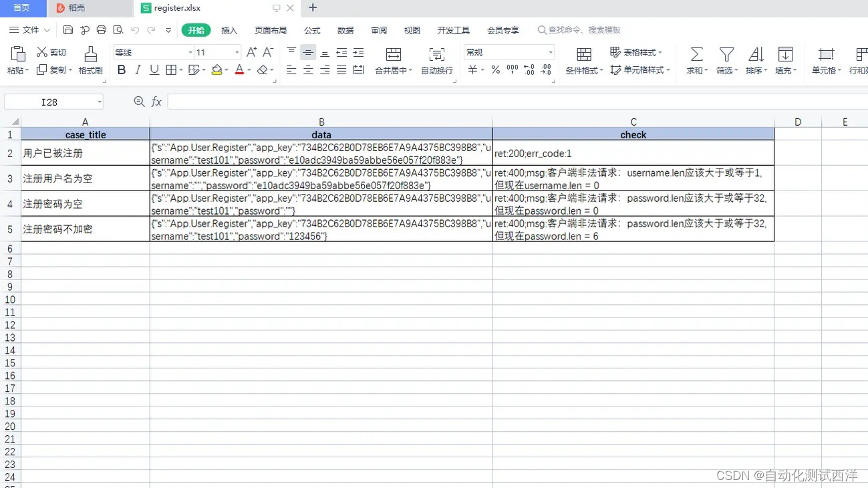Open number format dropdown 常规
Viewport: 868px width, 488px height.
[x=551, y=52]
